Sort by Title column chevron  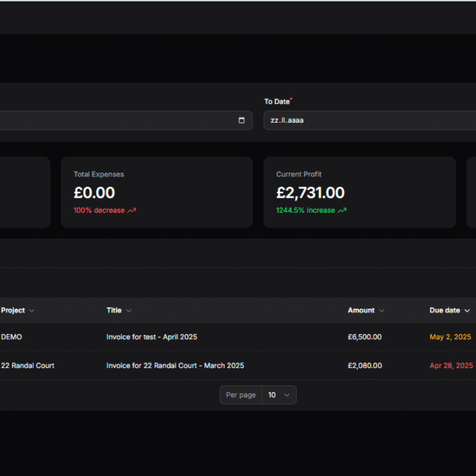129,311
